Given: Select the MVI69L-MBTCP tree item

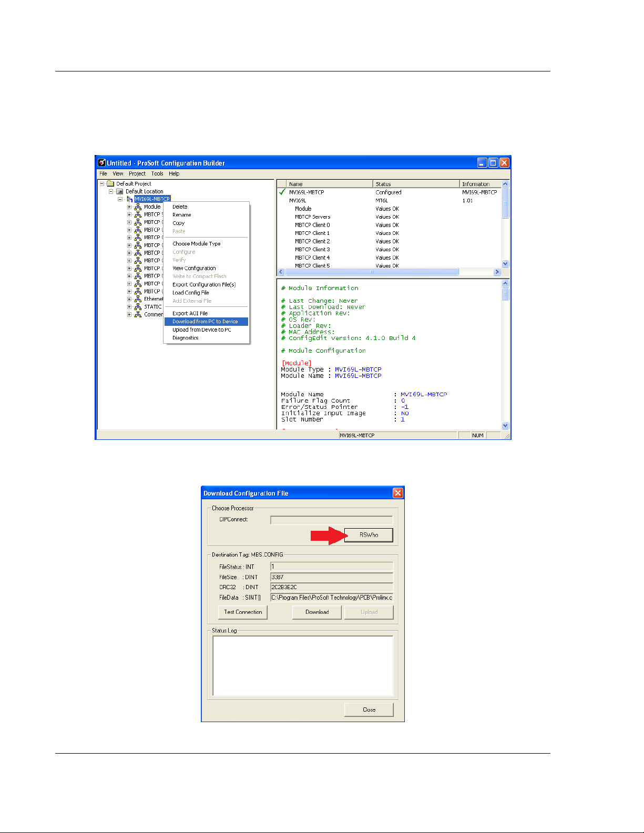Looking at the screenshot, I should (152, 199).
